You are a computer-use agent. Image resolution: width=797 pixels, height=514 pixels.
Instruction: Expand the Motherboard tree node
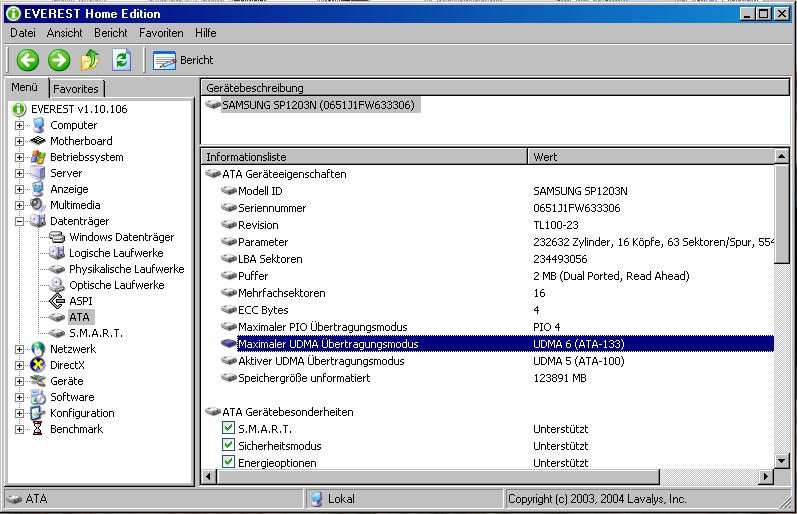(19, 141)
